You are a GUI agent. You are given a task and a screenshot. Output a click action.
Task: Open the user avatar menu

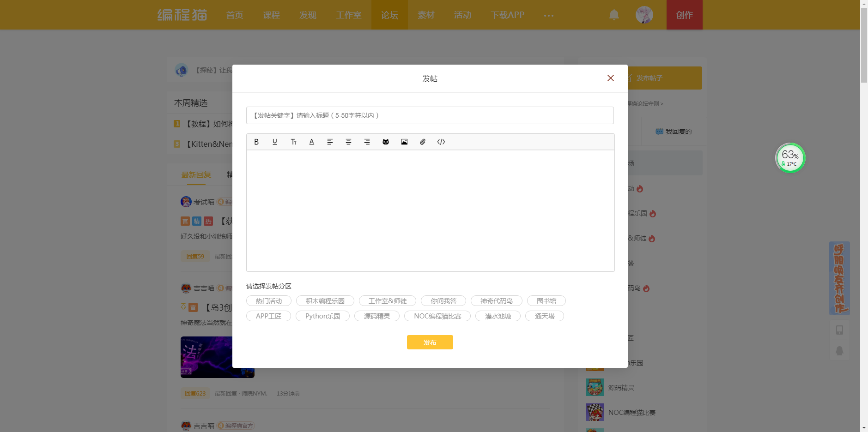click(644, 15)
